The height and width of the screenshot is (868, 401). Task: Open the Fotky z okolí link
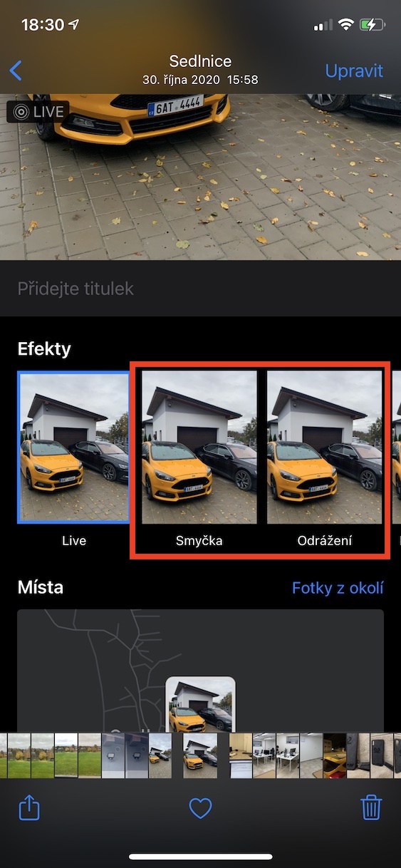(338, 588)
